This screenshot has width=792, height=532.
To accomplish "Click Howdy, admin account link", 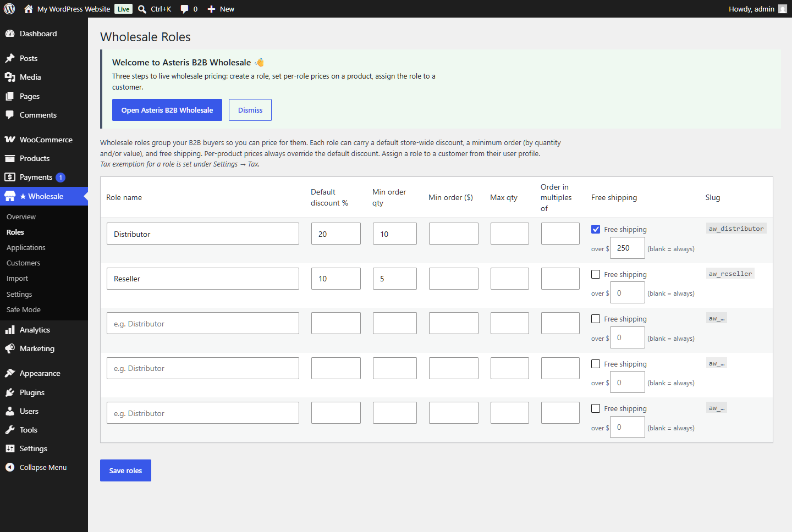I will click(751, 9).
